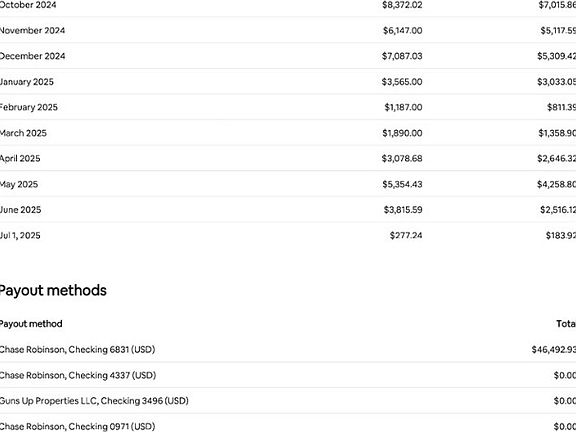The width and height of the screenshot is (576, 432).
Task: Select the October 2024 earnings row
Action: [288, 5]
